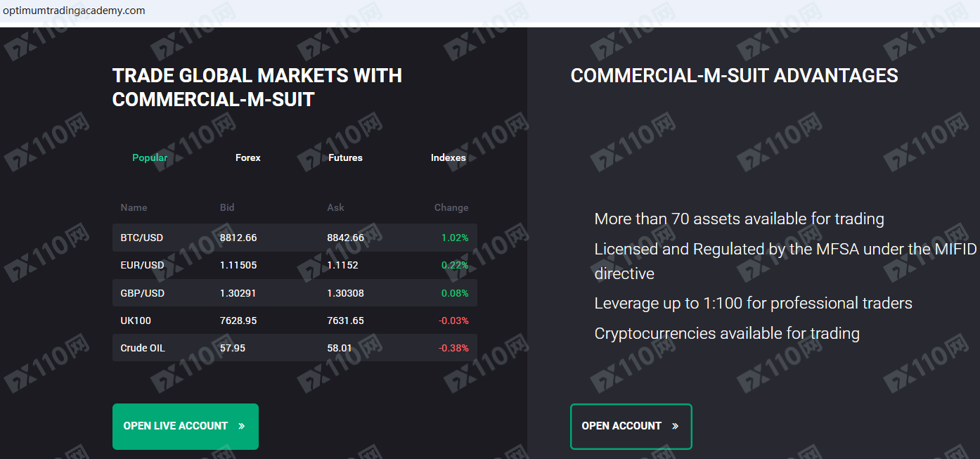Screen dimensions: 980x459
Task: Click the Change column header
Action: pyautogui.click(x=451, y=207)
